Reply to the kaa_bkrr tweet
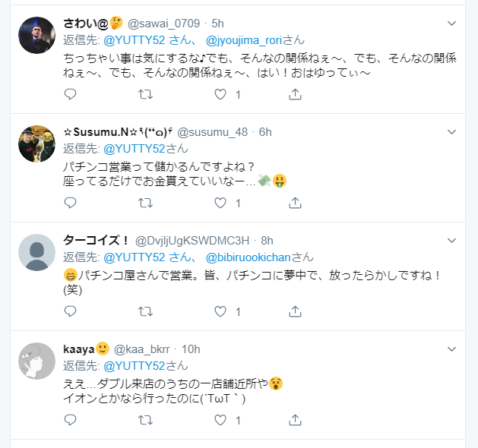 tap(70, 420)
